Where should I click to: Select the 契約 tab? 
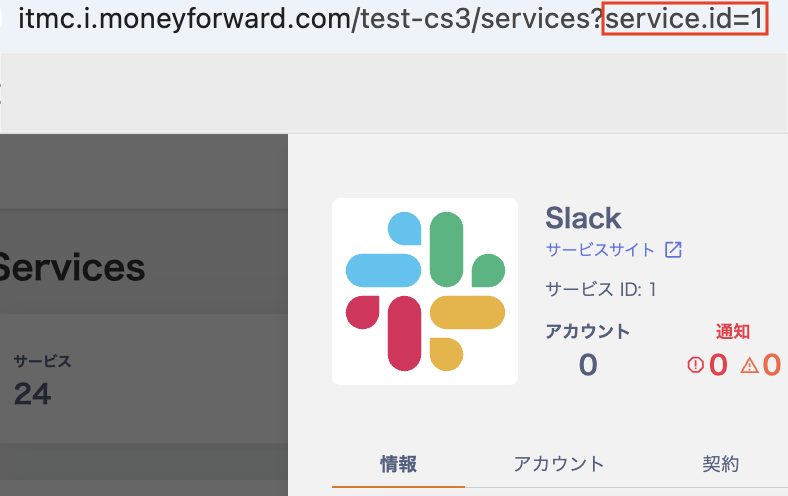pyautogui.click(x=720, y=463)
